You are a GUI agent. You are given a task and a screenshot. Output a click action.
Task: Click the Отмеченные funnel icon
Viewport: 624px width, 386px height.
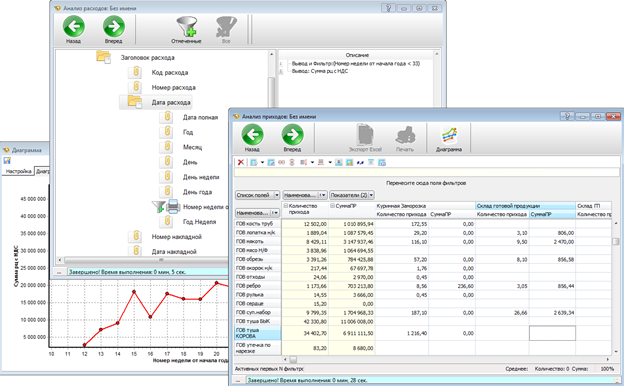click(186, 30)
